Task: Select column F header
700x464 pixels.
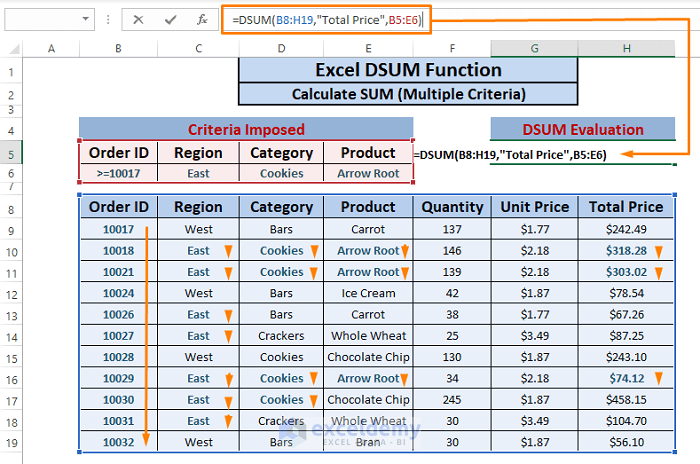Action: pyautogui.click(x=452, y=48)
